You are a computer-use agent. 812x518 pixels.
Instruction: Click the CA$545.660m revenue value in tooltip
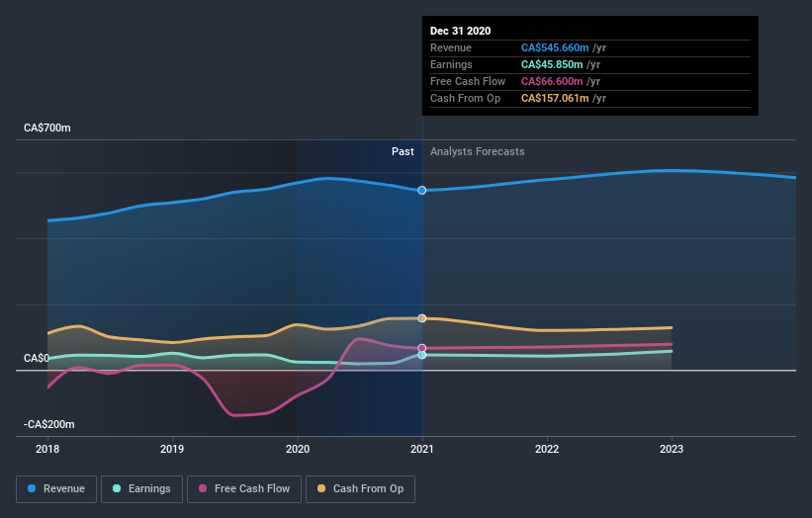point(555,47)
